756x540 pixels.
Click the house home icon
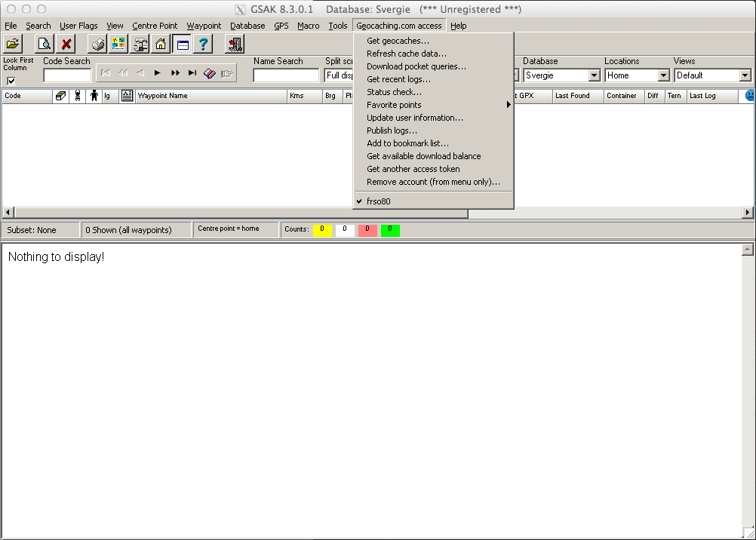pos(161,44)
